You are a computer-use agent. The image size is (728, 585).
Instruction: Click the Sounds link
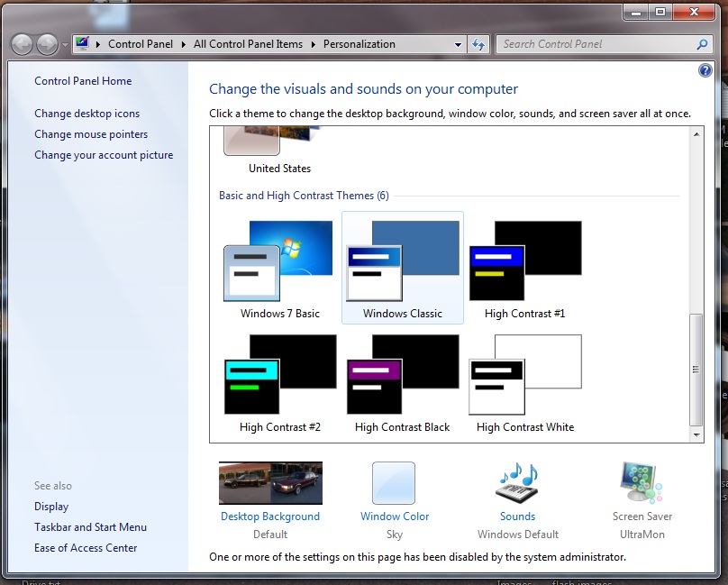[518, 516]
